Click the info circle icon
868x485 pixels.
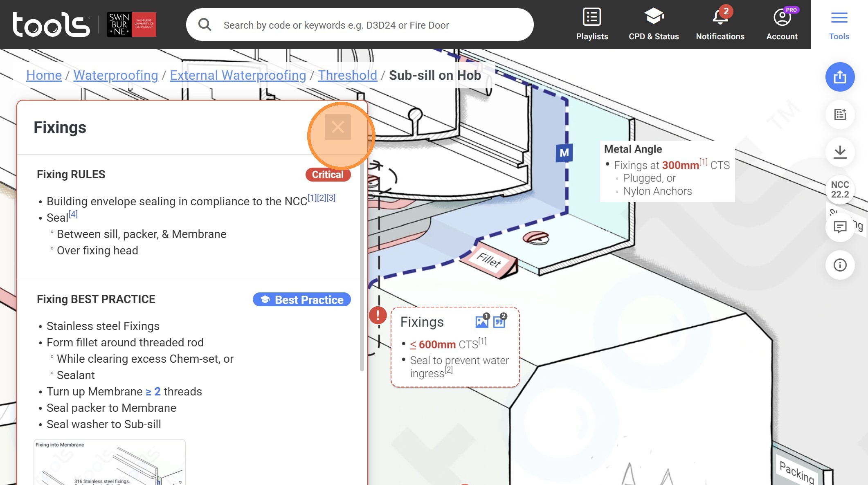pos(840,265)
